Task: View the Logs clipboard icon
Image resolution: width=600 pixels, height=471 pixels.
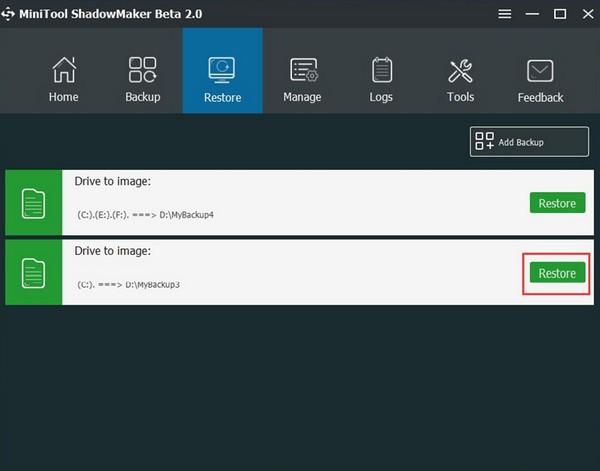Action: (382, 70)
